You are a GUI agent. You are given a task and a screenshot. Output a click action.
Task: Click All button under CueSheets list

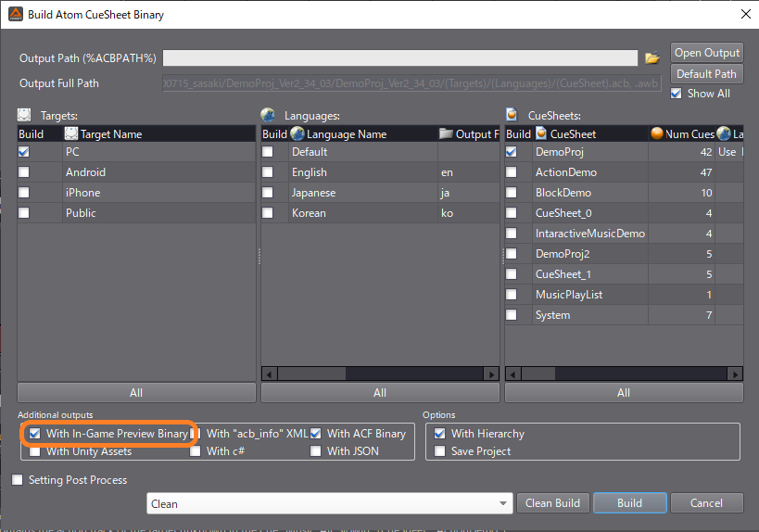click(x=624, y=393)
